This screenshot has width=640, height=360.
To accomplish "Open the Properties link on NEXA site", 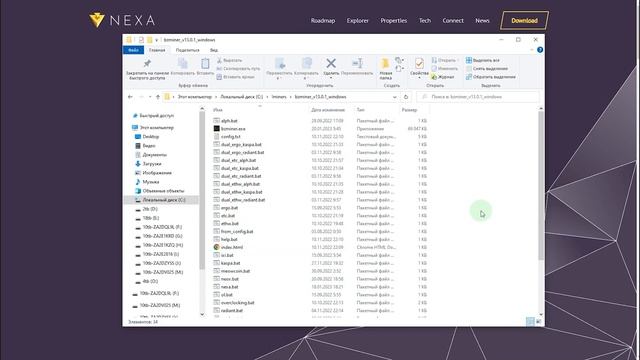I will (393, 20).
